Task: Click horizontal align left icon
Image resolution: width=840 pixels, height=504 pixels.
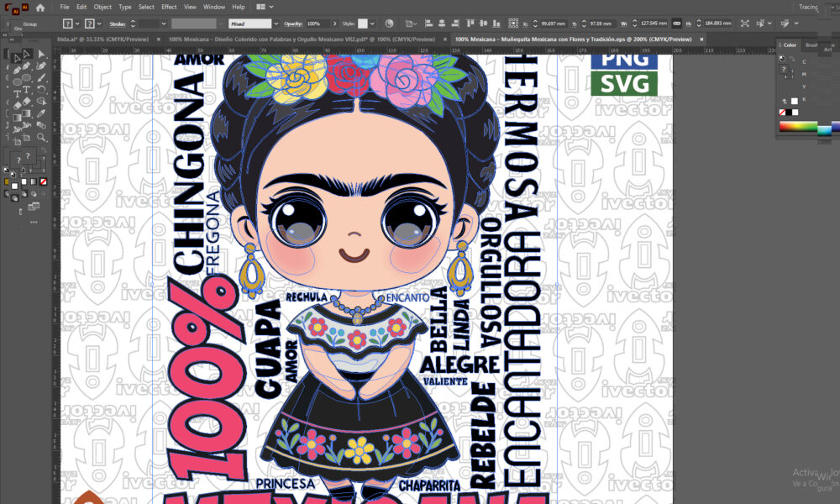Action: coord(428,24)
